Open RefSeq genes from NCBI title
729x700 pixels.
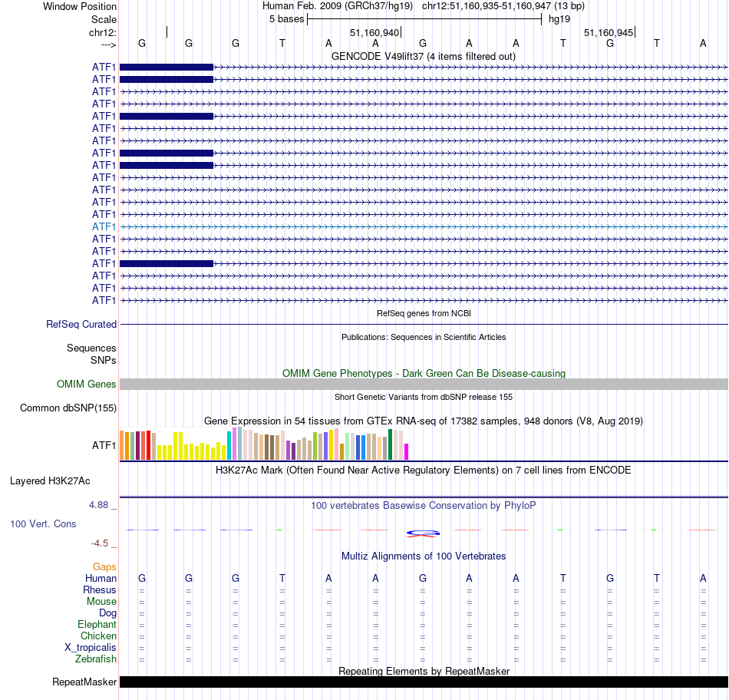[424, 313]
